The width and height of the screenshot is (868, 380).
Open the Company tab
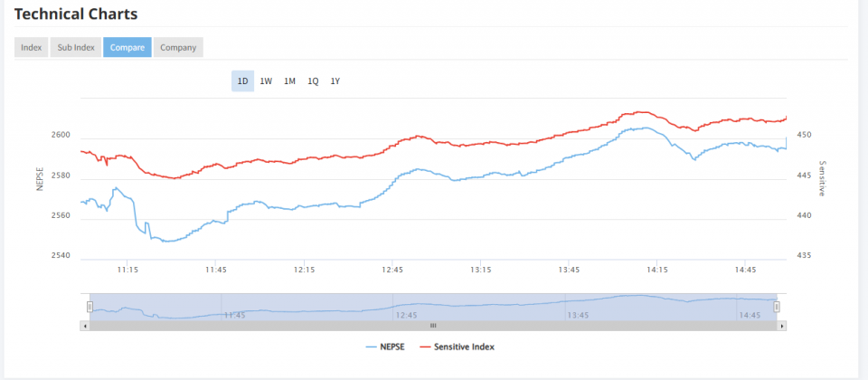pos(178,47)
